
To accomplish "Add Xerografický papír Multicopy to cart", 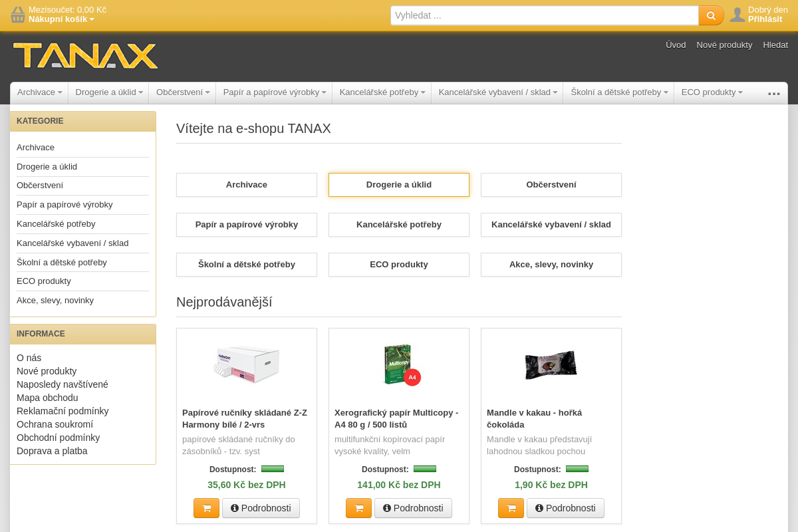I will pos(358,508).
